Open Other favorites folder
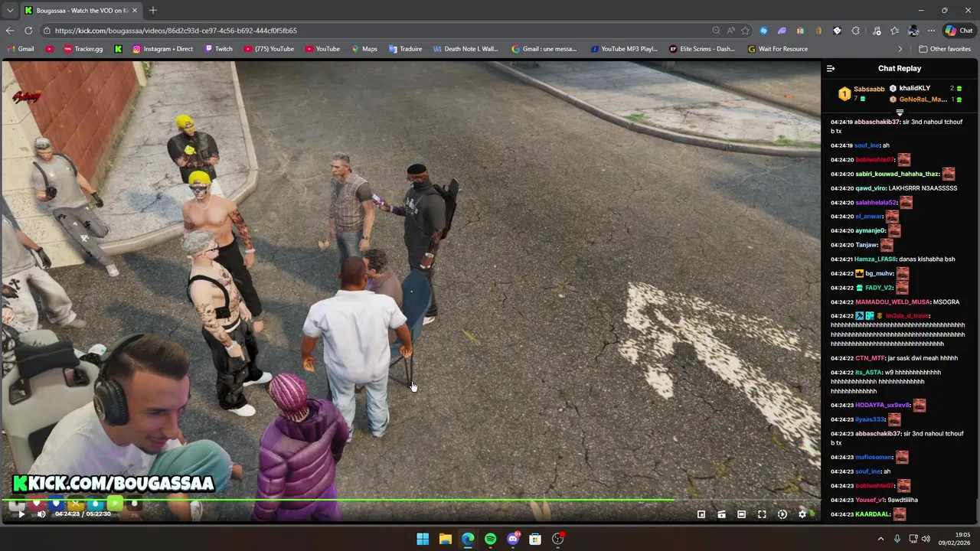The image size is (980, 551). [x=945, y=49]
